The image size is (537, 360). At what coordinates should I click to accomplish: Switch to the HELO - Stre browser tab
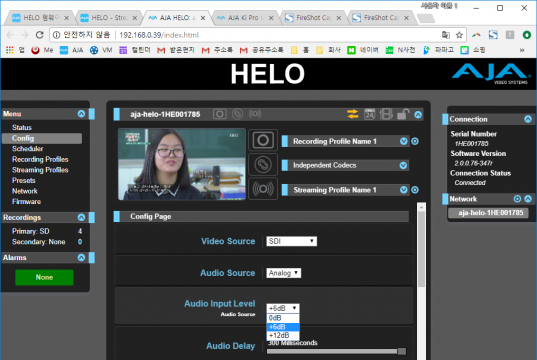click(109, 17)
